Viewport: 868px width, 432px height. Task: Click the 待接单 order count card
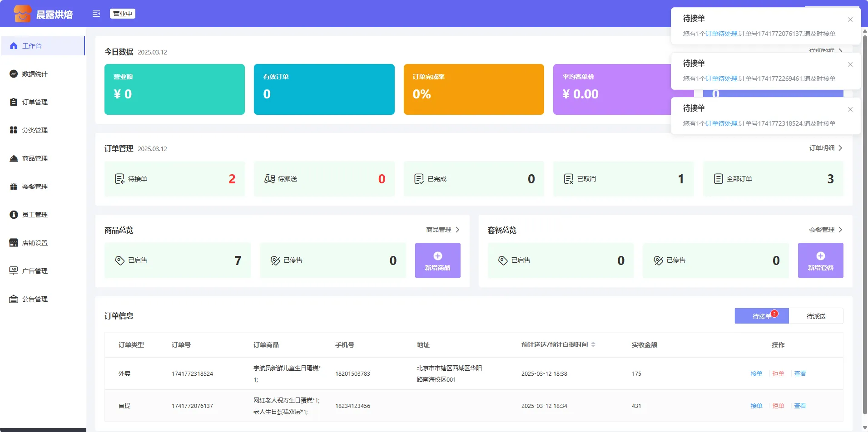[x=174, y=179]
